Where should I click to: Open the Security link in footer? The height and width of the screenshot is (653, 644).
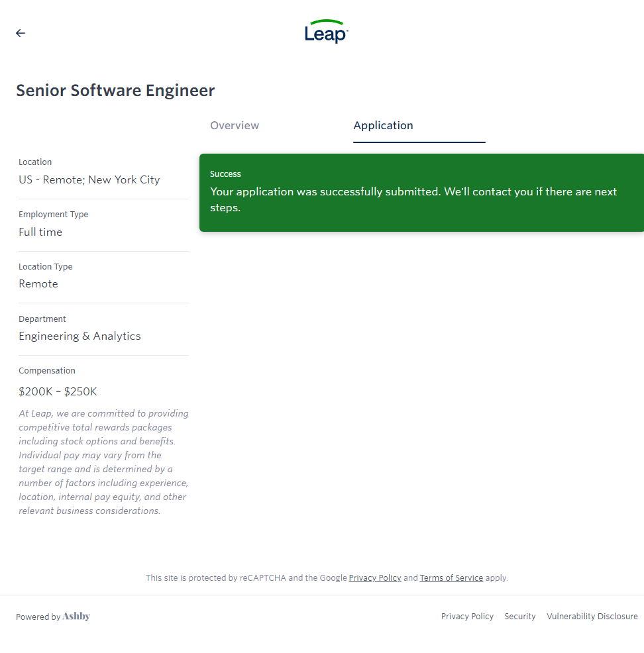(519, 617)
